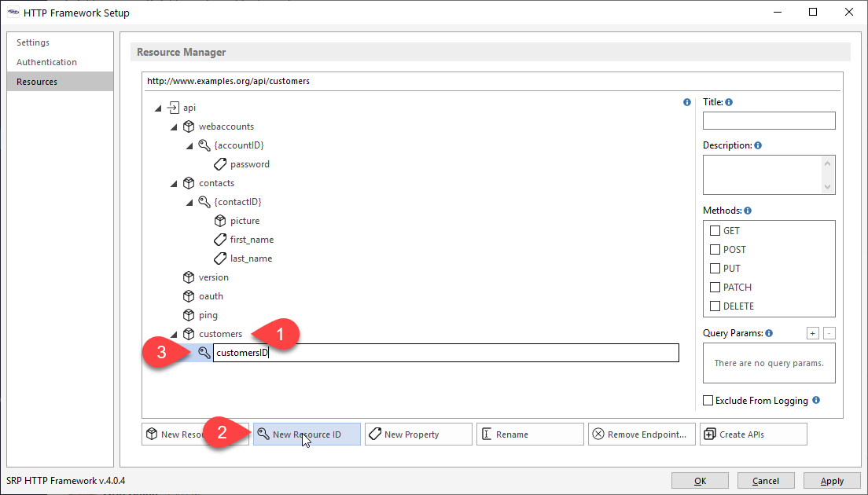Click the info icon beside Query Params
The width and height of the screenshot is (868, 495).
pos(769,333)
